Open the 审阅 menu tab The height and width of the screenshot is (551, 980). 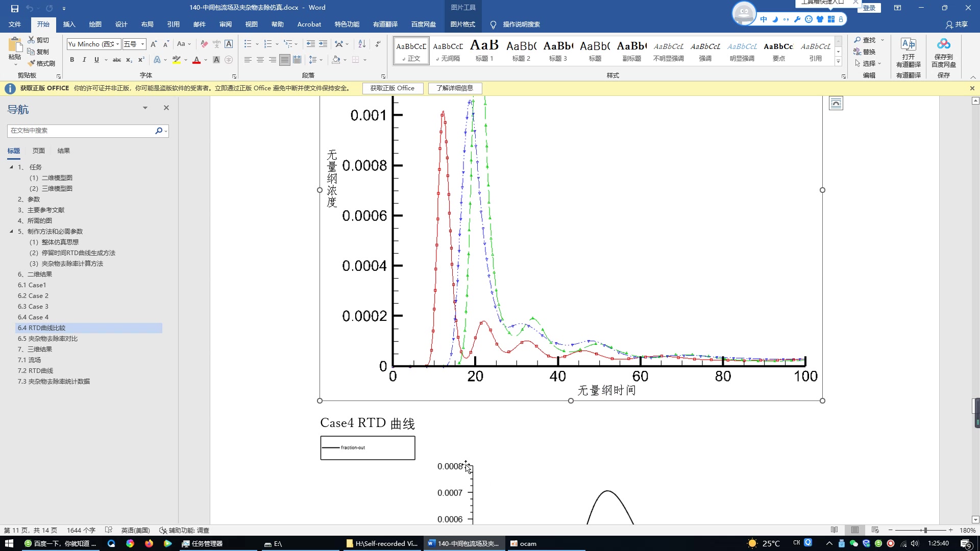pos(226,24)
